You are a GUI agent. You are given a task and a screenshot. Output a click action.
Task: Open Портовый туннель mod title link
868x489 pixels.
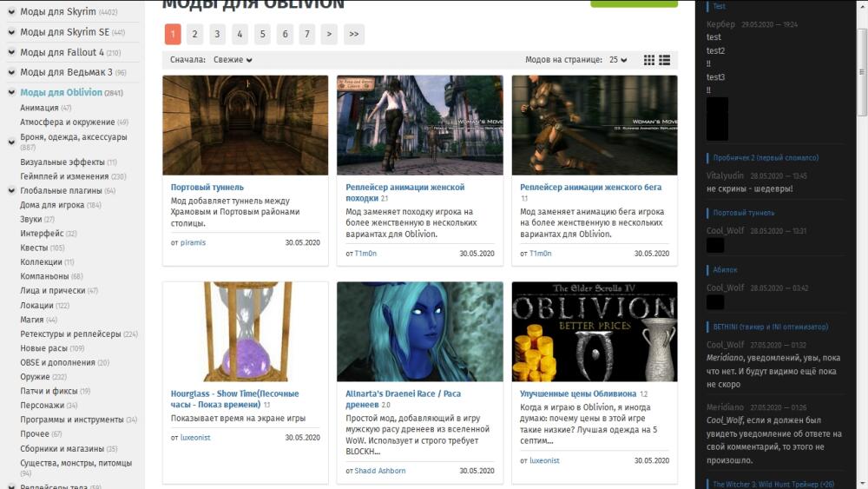(207, 188)
